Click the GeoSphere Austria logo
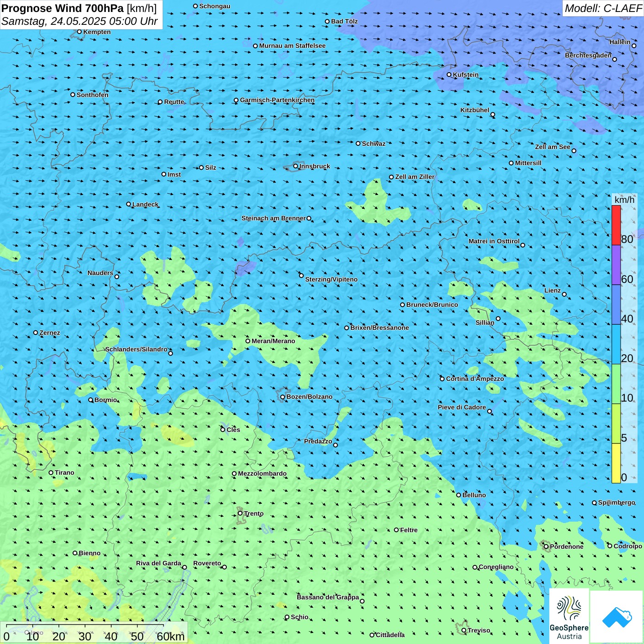The image size is (644, 644). (569, 616)
